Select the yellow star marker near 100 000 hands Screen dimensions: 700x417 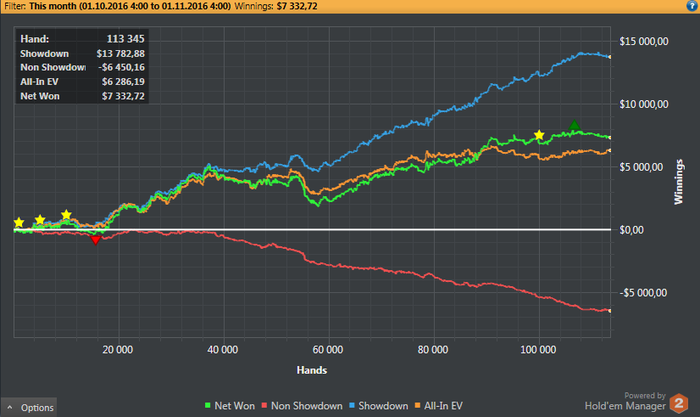pyautogui.click(x=539, y=135)
